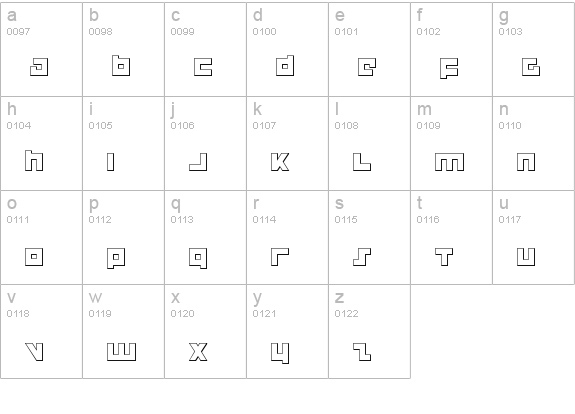
Task: Click the letter k glyph 0107
Action: pyautogui.click(x=288, y=143)
